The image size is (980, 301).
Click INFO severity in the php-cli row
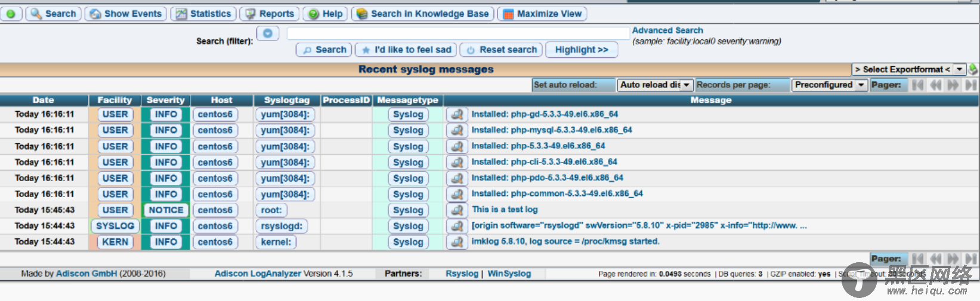[166, 162]
